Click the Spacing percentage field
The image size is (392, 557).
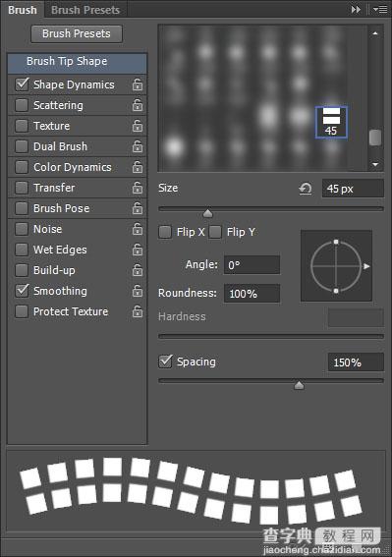coord(356,362)
